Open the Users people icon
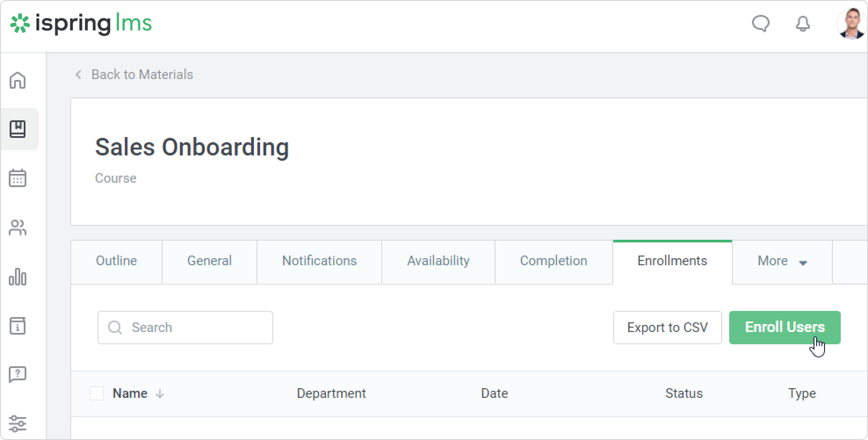The width and height of the screenshot is (868, 440). (18, 227)
